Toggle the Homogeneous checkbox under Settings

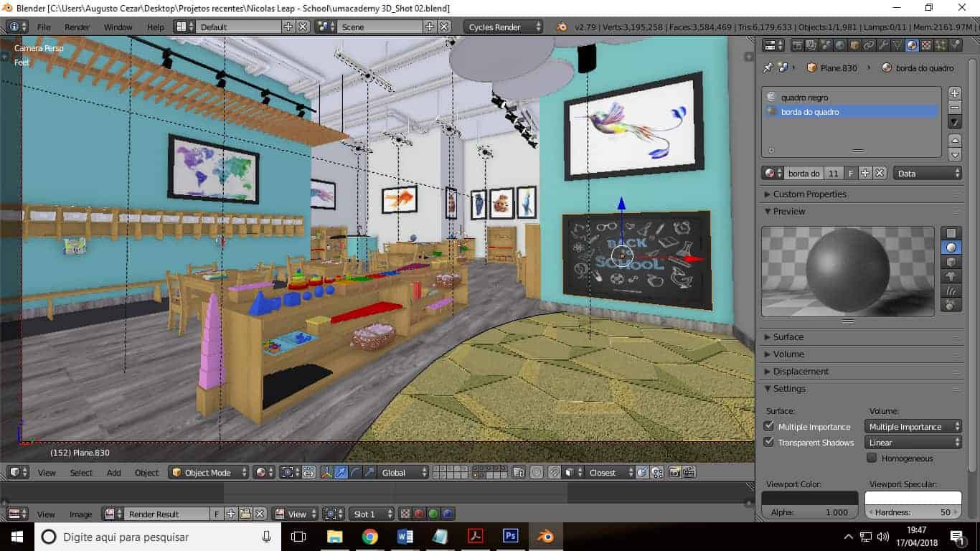point(872,458)
